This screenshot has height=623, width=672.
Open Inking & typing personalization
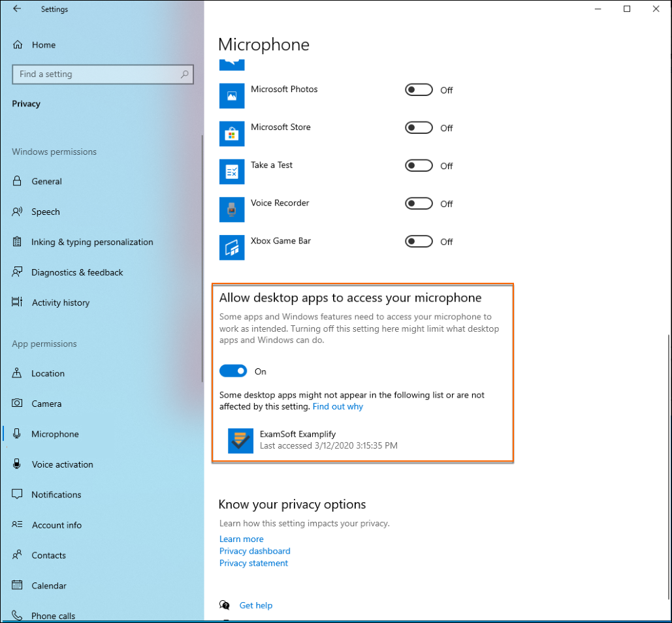pos(92,242)
